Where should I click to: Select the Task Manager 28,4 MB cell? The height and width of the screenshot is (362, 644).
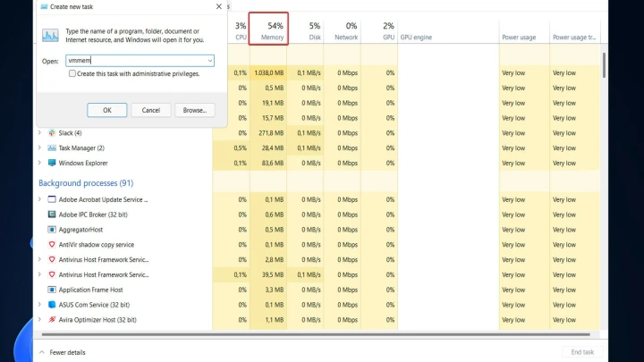coord(268,147)
